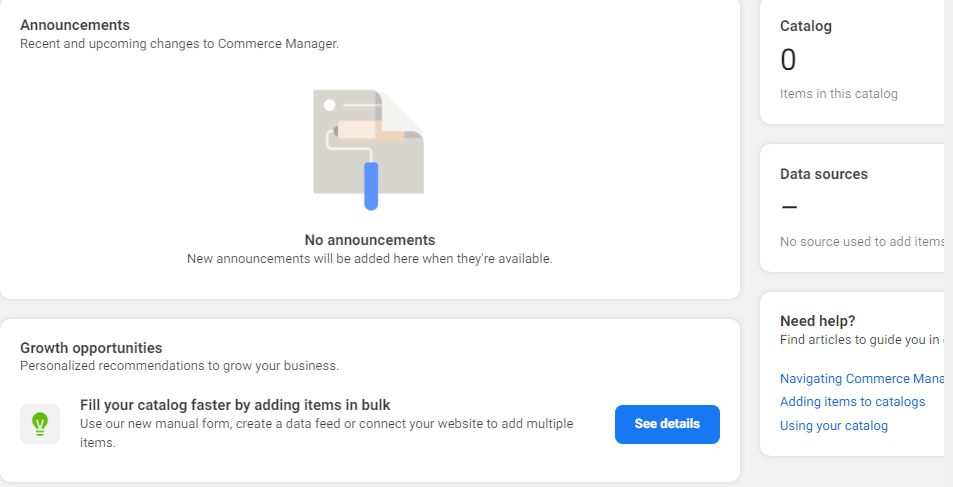Click the paint roller announcements illustration

(x=368, y=149)
